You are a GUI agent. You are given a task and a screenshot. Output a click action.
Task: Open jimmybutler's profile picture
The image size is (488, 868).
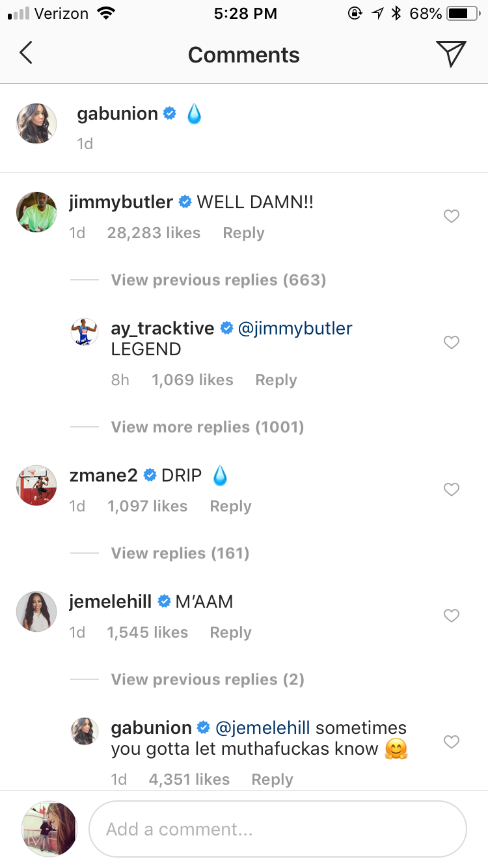(36, 212)
